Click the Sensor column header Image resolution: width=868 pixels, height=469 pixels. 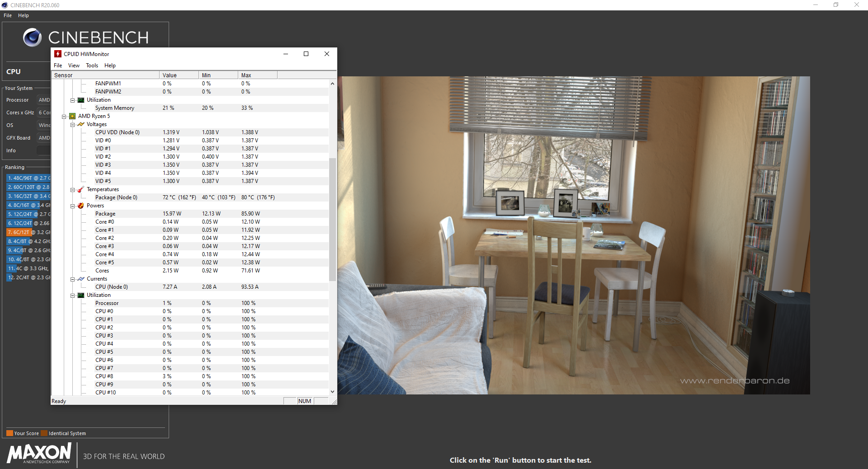[105, 75]
